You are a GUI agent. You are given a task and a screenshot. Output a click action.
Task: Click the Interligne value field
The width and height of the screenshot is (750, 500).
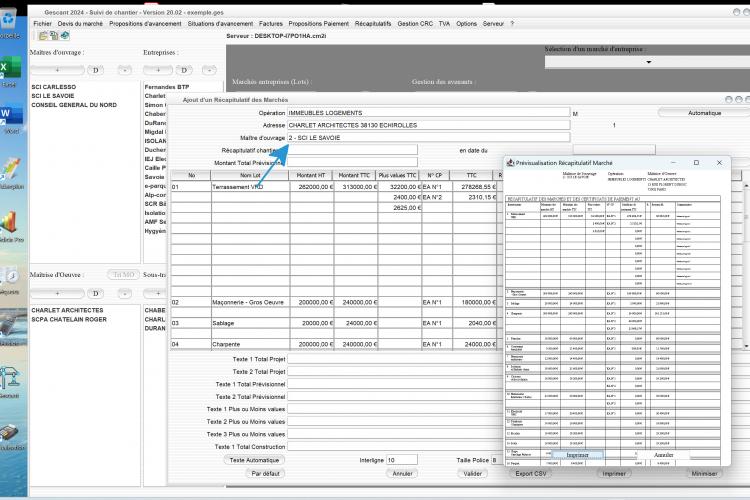point(402,460)
